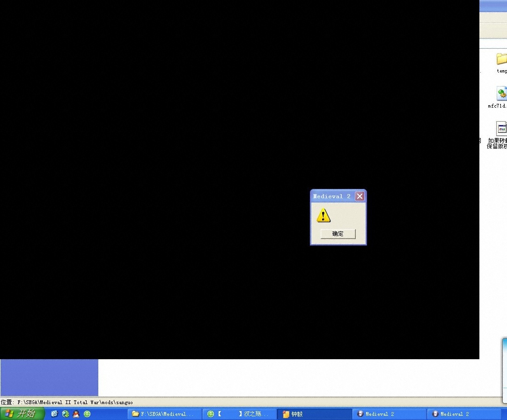Click the 位置 path status bar text
The height and width of the screenshot is (420, 507).
(x=67, y=402)
